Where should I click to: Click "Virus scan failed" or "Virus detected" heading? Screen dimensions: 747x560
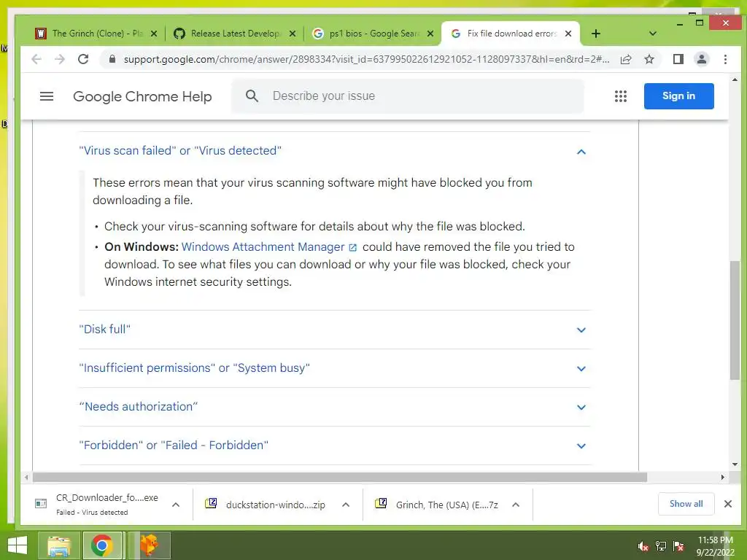pos(180,150)
